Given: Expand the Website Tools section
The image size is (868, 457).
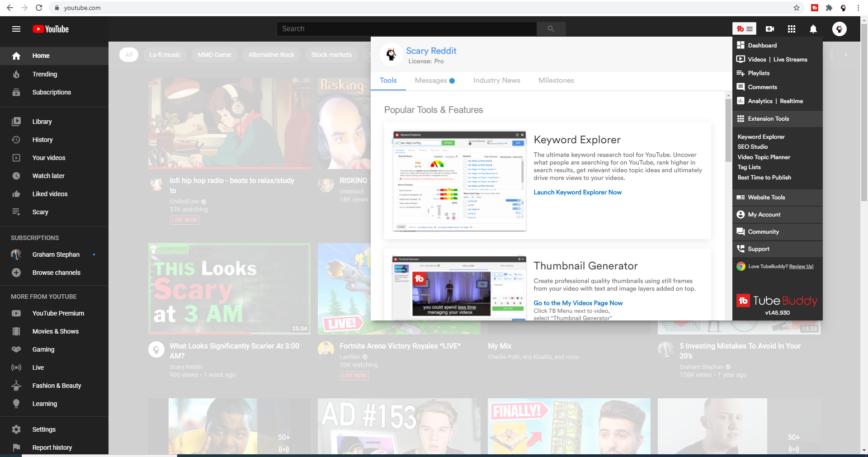Looking at the screenshot, I should 766,198.
